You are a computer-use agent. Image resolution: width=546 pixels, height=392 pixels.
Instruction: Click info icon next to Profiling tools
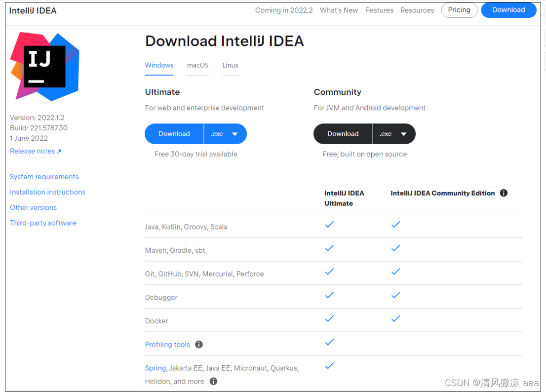199,344
